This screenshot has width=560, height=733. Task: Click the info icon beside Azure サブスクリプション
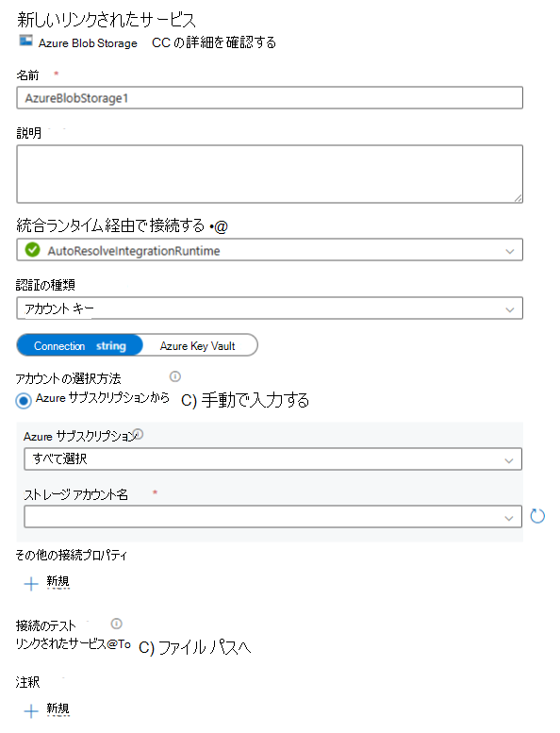(x=139, y=434)
